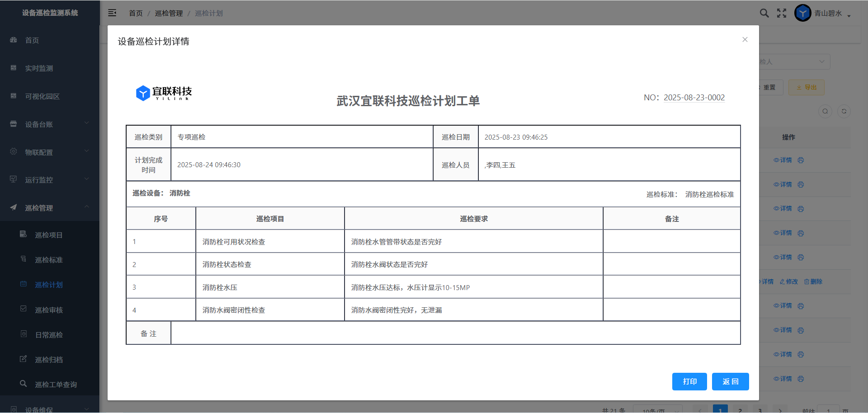The height and width of the screenshot is (413, 868).
Task: Click the 返回 button
Action: tap(730, 381)
